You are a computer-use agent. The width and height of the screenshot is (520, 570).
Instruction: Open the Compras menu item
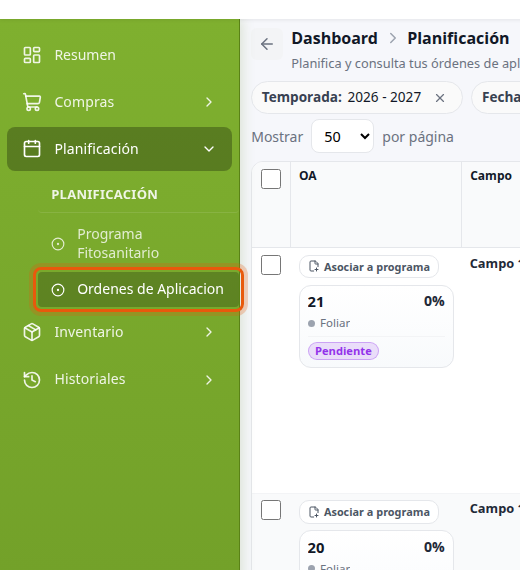pyautogui.click(x=119, y=102)
